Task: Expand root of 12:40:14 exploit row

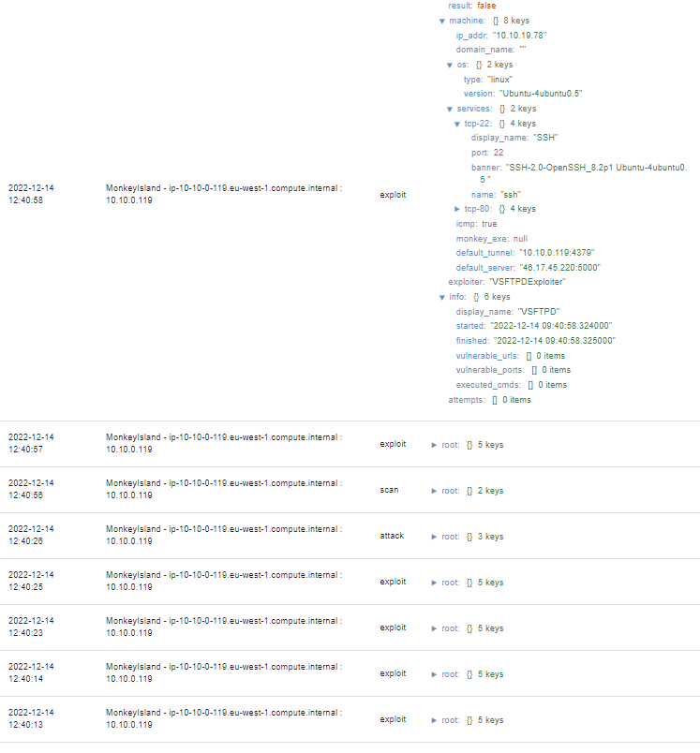Action: tap(434, 674)
